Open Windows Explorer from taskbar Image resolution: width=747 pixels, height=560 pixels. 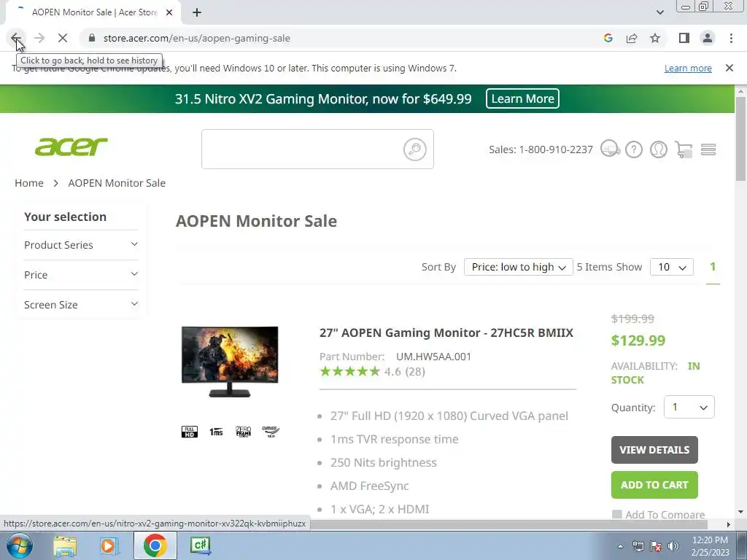tap(65, 545)
